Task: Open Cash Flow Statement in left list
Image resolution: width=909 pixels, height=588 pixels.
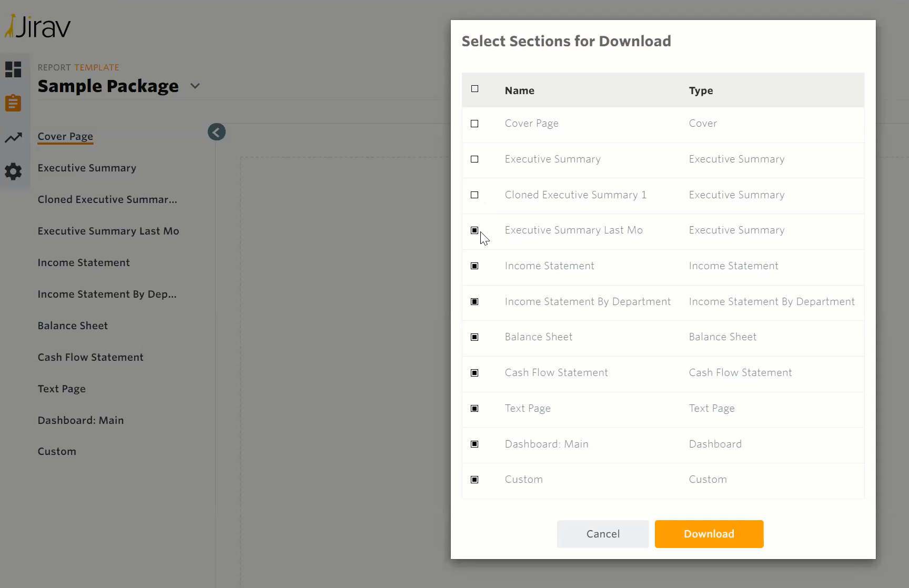Action: point(90,357)
